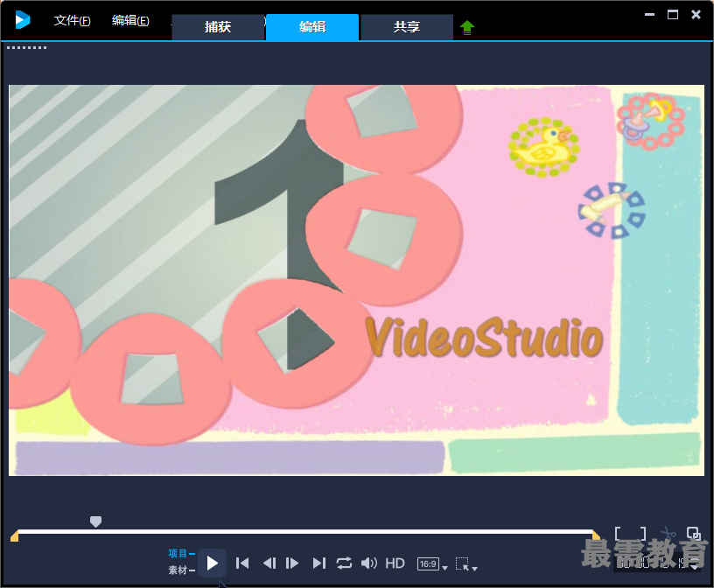Click the scrubber handle on the preview bar
This screenshot has height=588, width=714.
95,521
